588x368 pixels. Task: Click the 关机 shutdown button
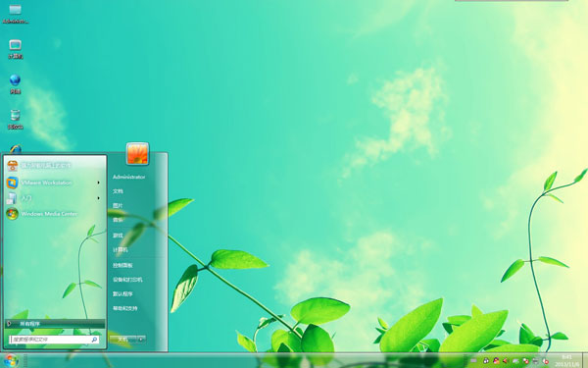tap(123, 340)
